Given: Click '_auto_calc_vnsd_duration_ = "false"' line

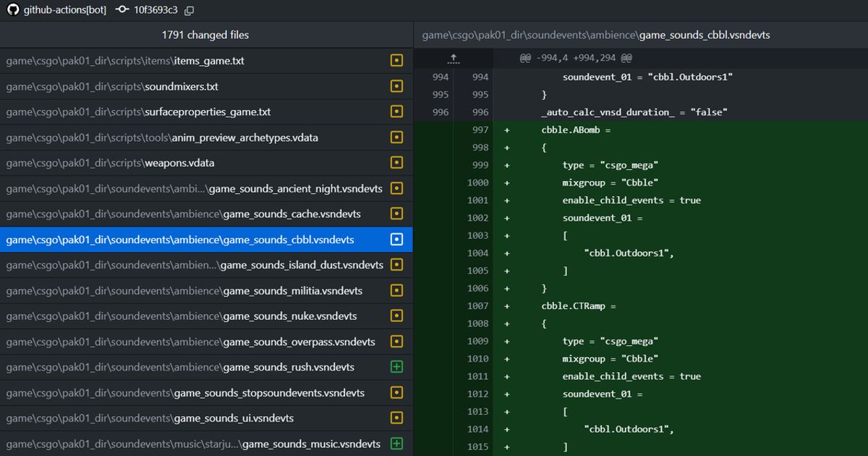Looking at the screenshot, I should point(634,112).
